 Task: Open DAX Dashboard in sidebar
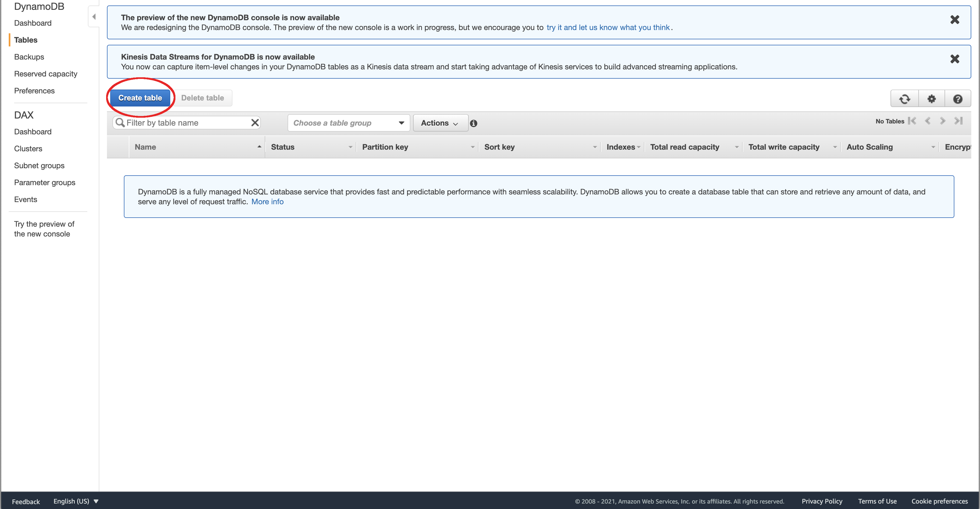(33, 132)
